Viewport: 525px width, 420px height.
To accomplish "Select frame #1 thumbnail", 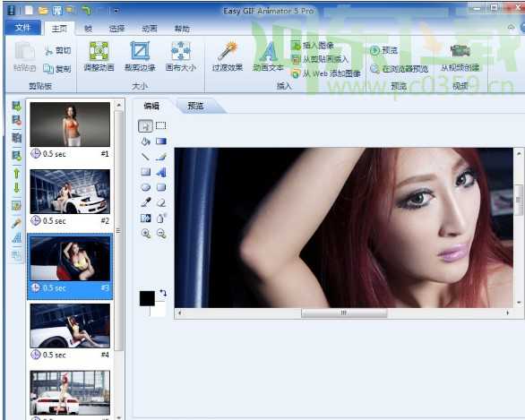I will point(70,124).
